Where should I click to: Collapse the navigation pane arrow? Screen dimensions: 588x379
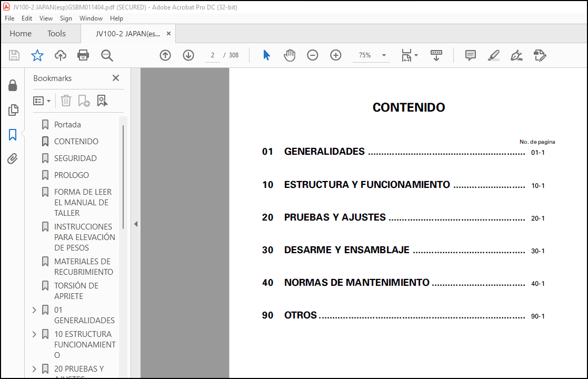tap(136, 224)
